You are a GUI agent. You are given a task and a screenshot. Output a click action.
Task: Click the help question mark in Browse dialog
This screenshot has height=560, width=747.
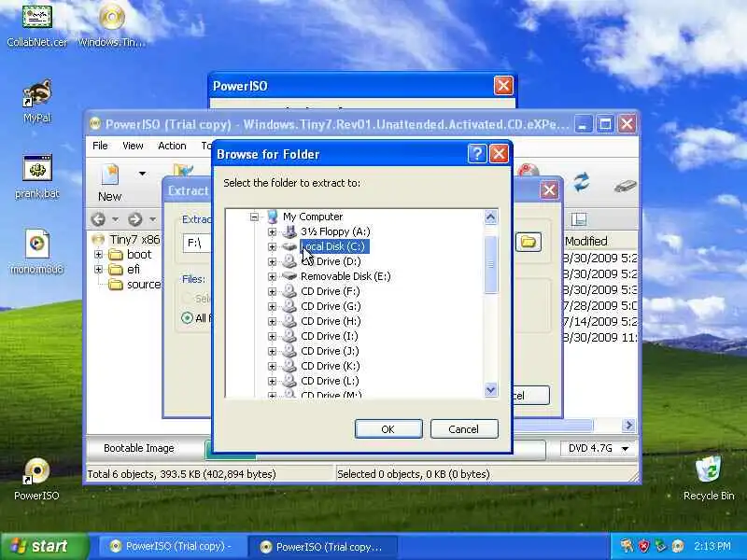477,154
